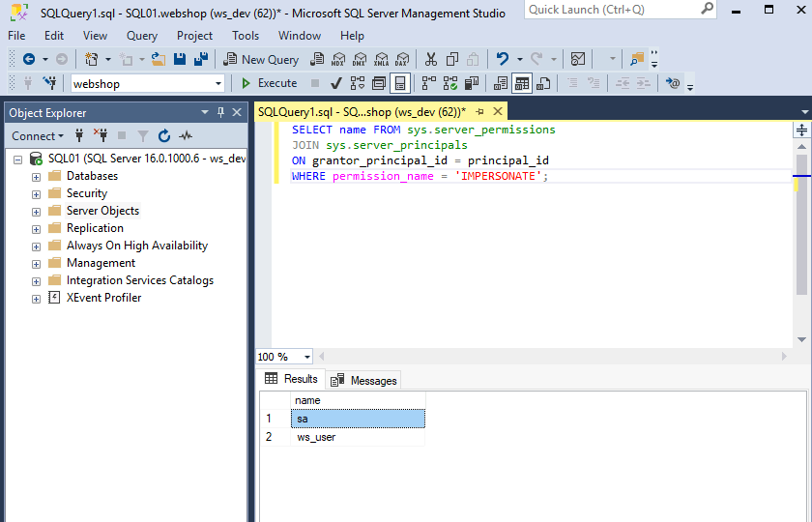The height and width of the screenshot is (522, 812).
Task: Undo the last edit
Action: click(x=503, y=60)
